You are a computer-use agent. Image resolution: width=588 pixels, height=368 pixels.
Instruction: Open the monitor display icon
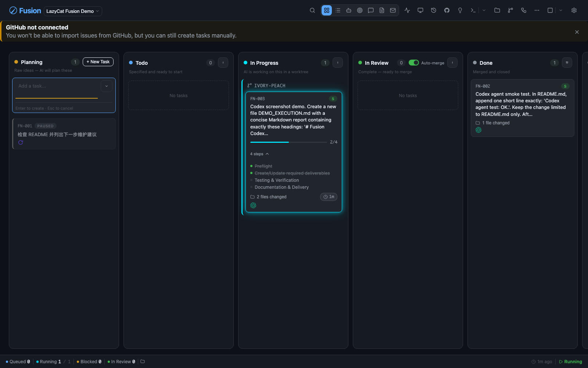click(x=420, y=10)
